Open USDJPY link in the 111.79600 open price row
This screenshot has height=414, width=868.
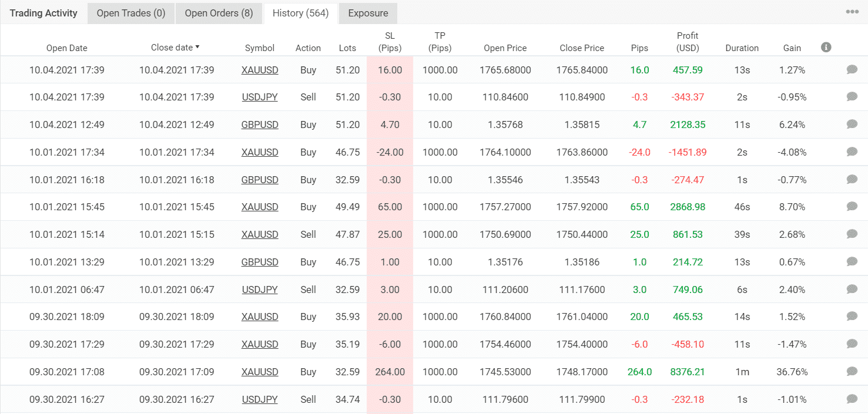(x=260, y=399)
